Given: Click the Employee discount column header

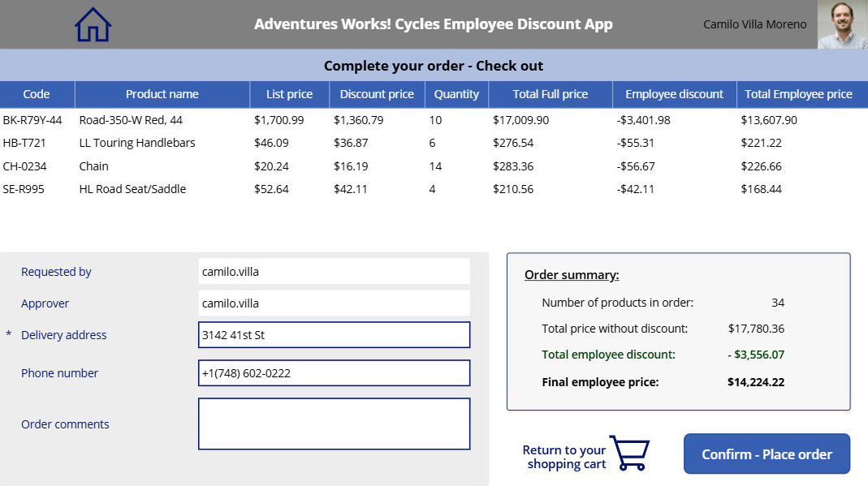Looking at the screenshot, I should pos(674,95).
